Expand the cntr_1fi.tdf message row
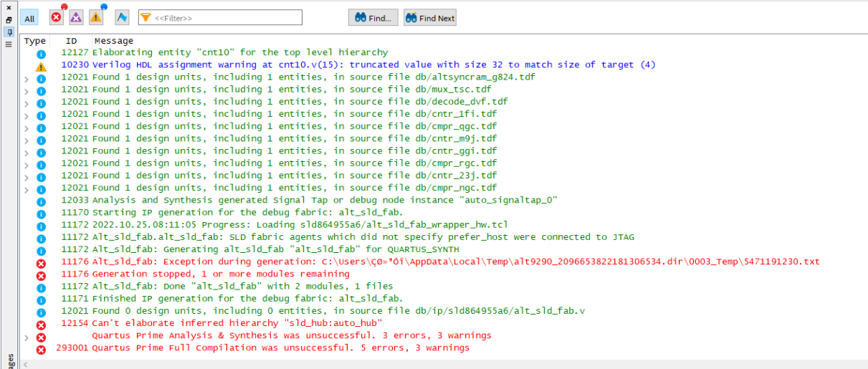The width and height of the screenshot is (868, 369). pos(27,115)
